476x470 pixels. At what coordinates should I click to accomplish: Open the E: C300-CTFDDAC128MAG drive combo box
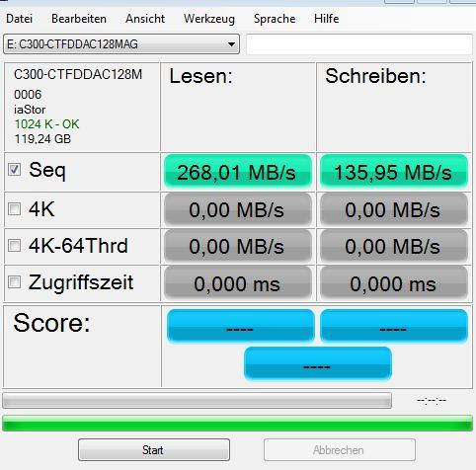(121, 44)
